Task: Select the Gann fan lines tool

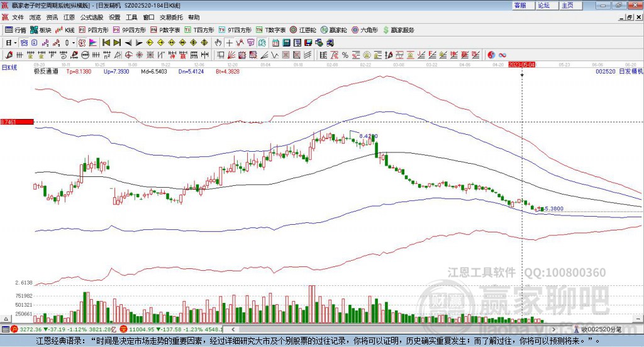Action: tap(231, 55)
